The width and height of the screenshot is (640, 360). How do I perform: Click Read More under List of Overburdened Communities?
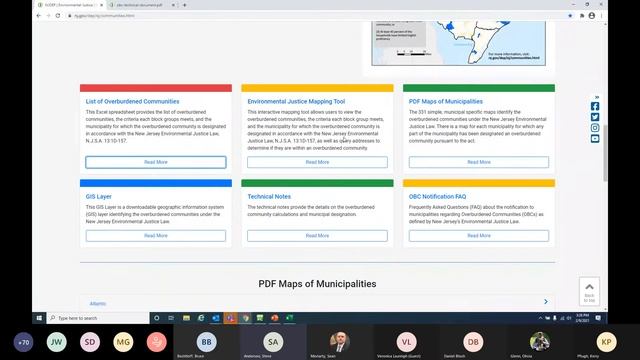156,162
